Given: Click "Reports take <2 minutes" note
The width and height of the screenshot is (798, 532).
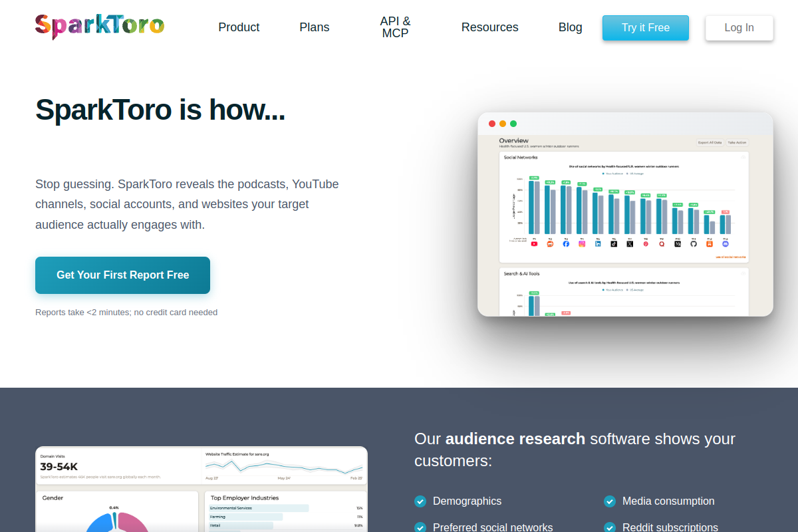Looking at the screenshot, I should [x=126, y=313].
